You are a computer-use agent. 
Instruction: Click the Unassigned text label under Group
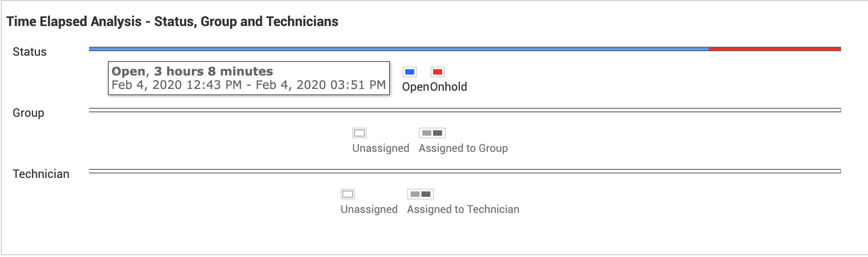(x=381, y=148)
